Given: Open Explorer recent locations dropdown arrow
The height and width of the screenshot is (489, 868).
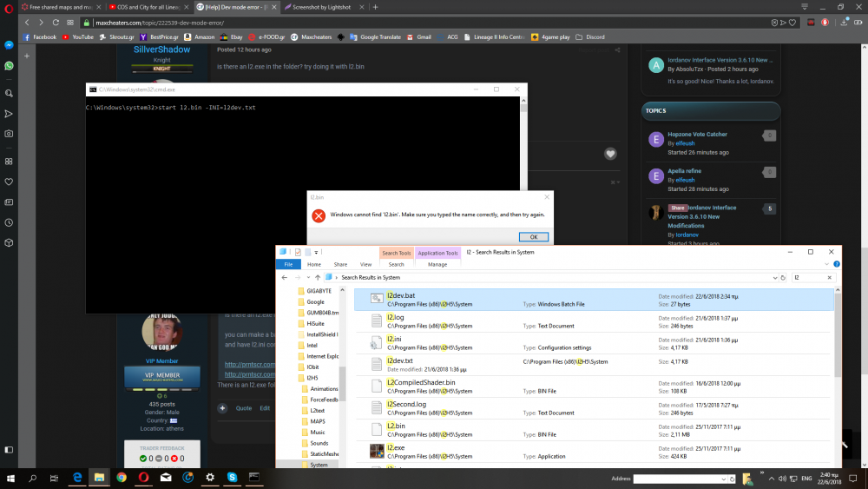Looking at the screenshot, I should pyautogui.click(x=308, y=277).
